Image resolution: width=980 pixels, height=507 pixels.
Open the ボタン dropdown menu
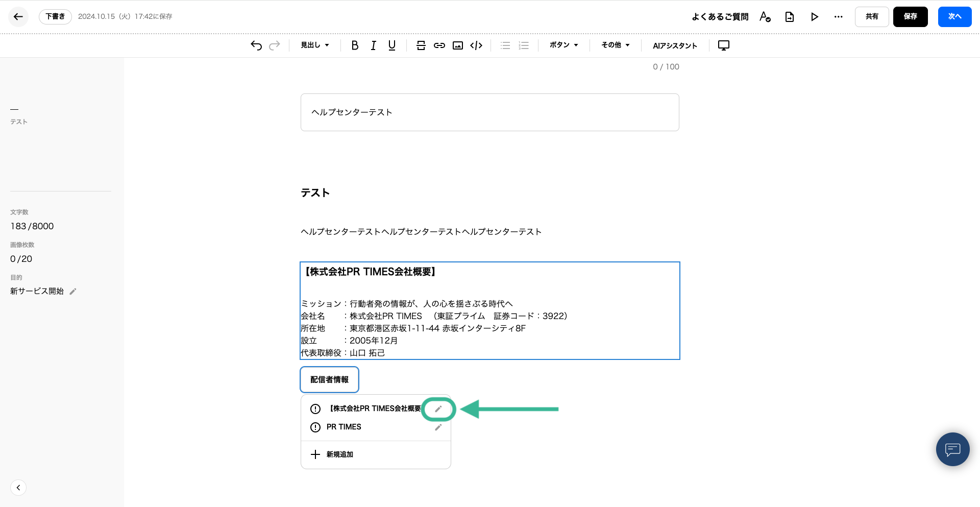point(563,45)
